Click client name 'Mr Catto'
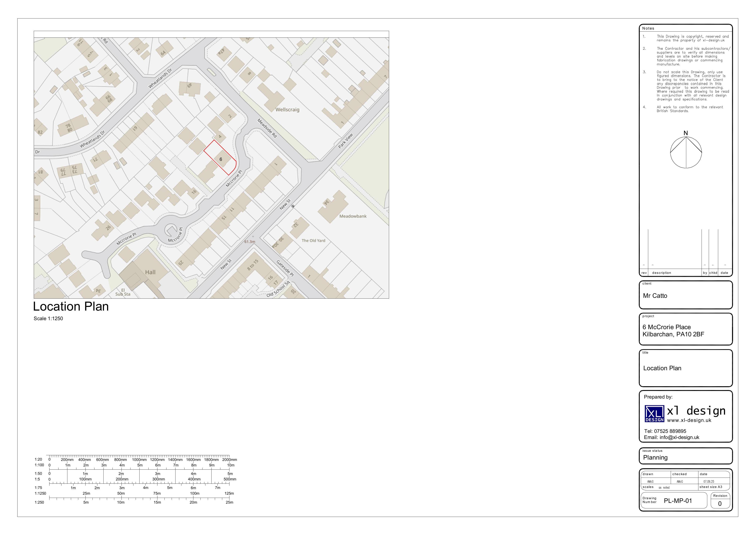Image resolution: width=756 pixels, height=535 pixels. pos(655,296)
